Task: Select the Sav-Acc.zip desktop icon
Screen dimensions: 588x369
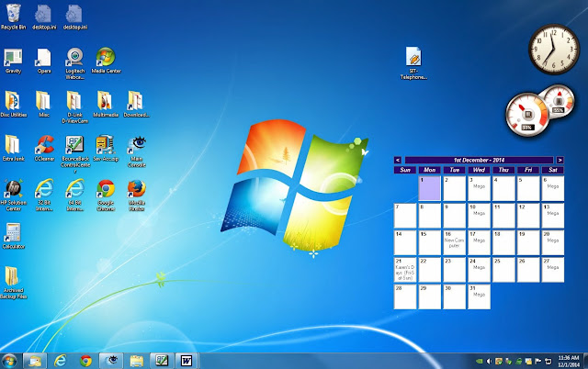Action: [x=106, y=149]
